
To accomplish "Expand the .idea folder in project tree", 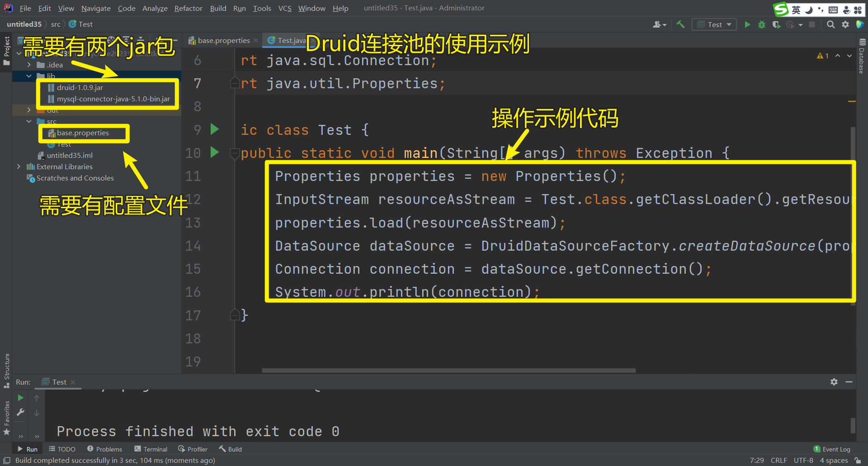I will 29,65.
